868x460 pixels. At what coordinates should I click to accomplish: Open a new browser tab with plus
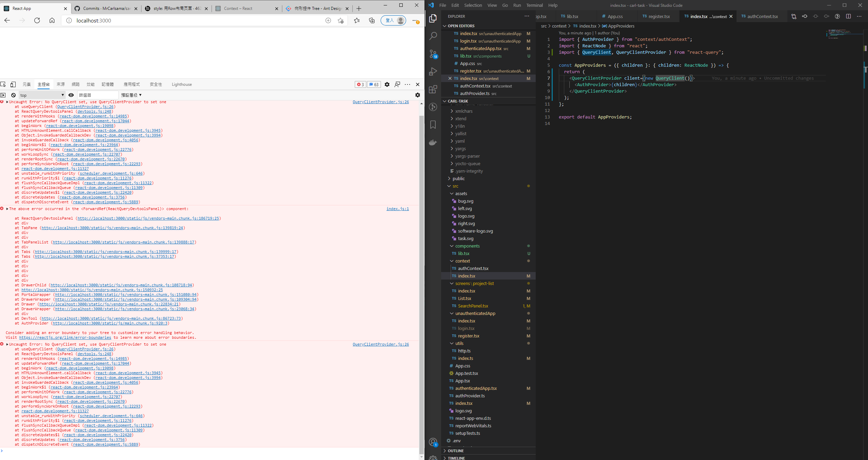(358, 9)
